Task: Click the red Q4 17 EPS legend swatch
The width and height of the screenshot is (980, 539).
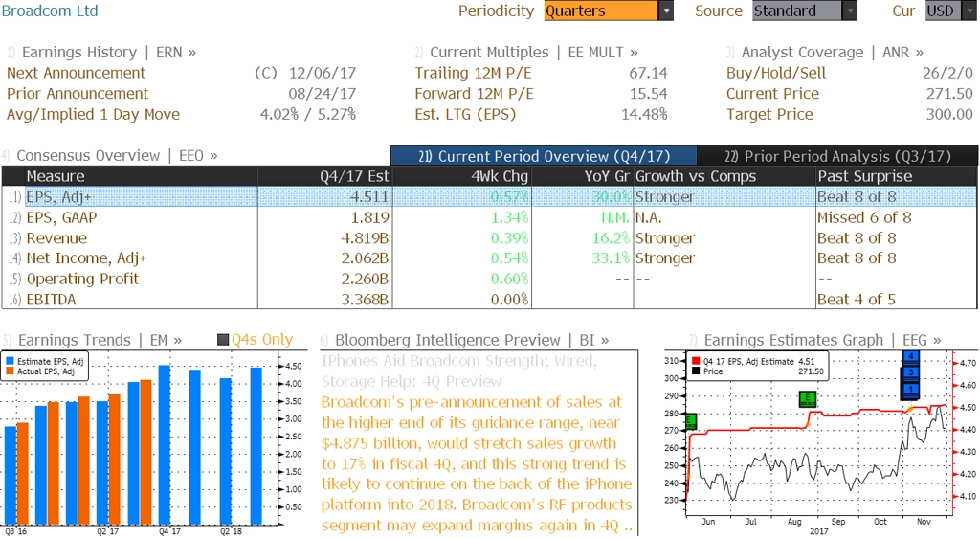Action: (x=696, y=362)
